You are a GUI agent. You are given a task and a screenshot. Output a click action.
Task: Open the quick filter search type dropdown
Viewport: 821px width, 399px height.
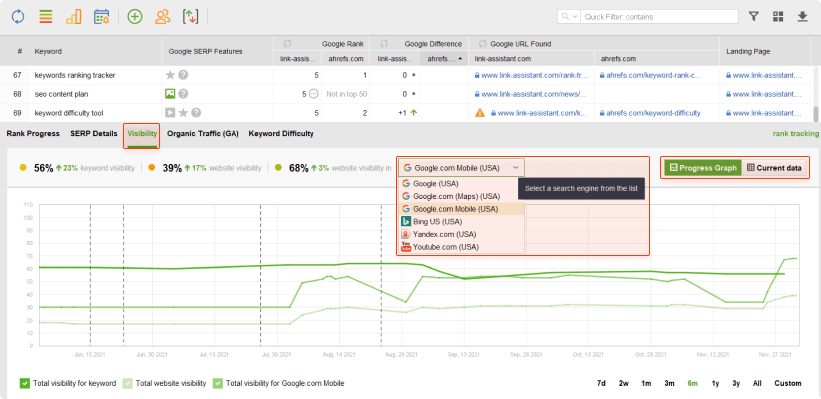pyautogui.click(x=569, y=17)
